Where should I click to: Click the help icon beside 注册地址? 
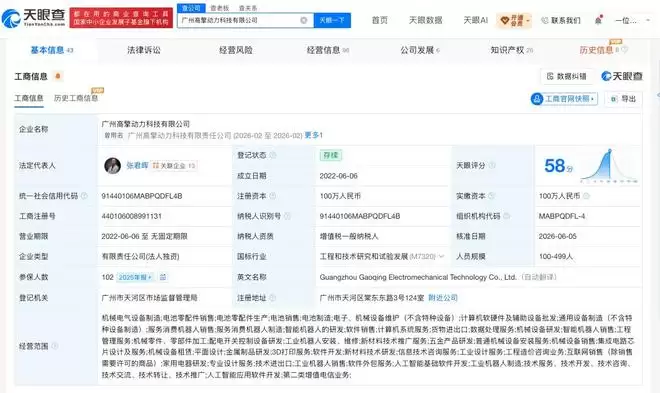click(x=273, y=297)
